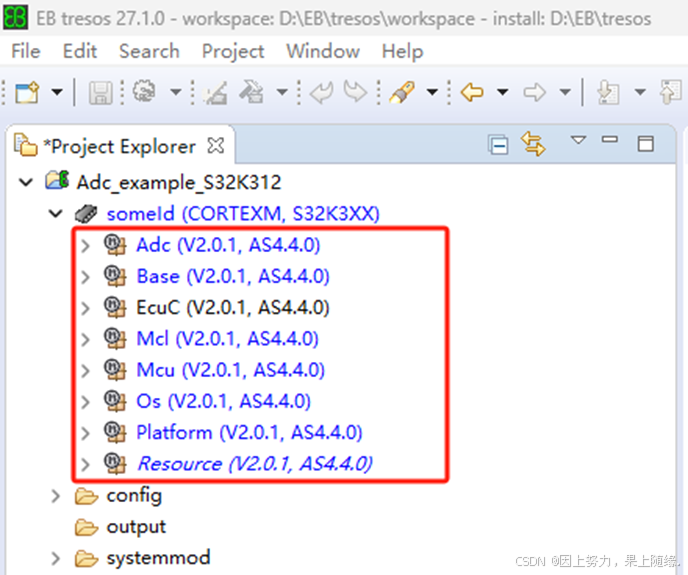688x575 pixels.
Task: Click the New wizard toolbar icon
Action: 27,93
